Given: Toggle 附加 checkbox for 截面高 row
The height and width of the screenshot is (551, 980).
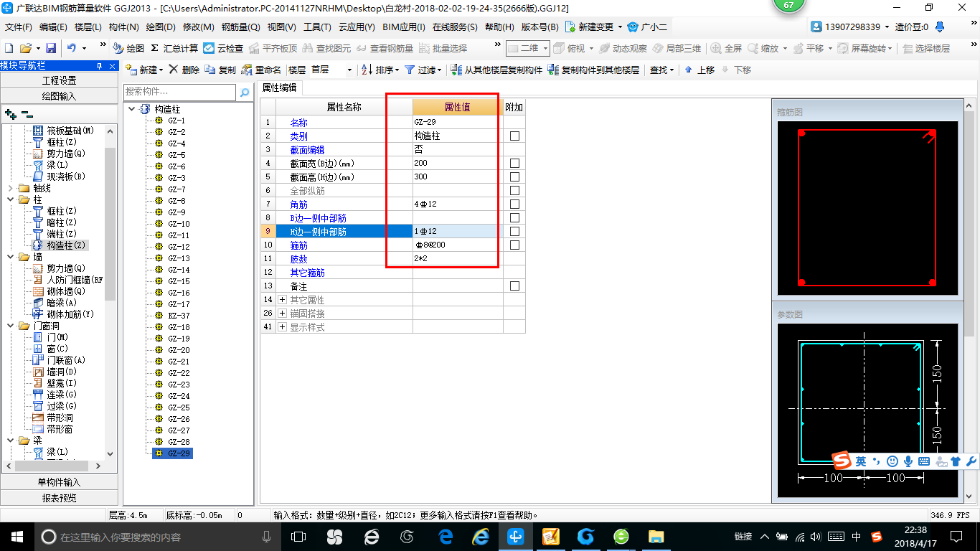Looking at the screenshot, I should [x=514, y=177].
